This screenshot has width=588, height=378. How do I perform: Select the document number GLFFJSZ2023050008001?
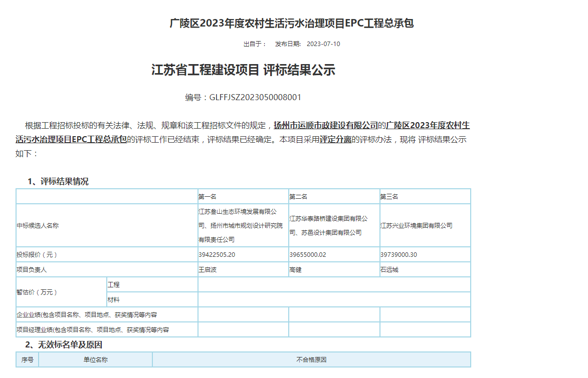(x=255, y=97)
